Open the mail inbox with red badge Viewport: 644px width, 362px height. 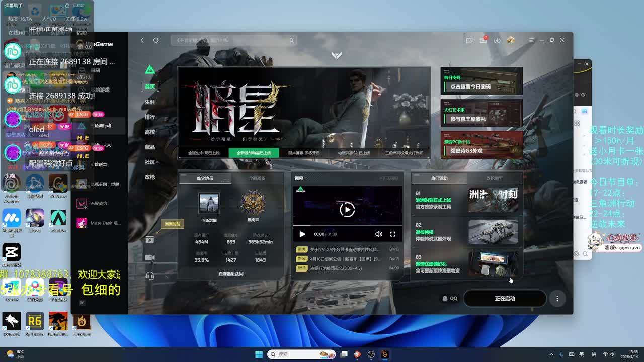(483, 40)
